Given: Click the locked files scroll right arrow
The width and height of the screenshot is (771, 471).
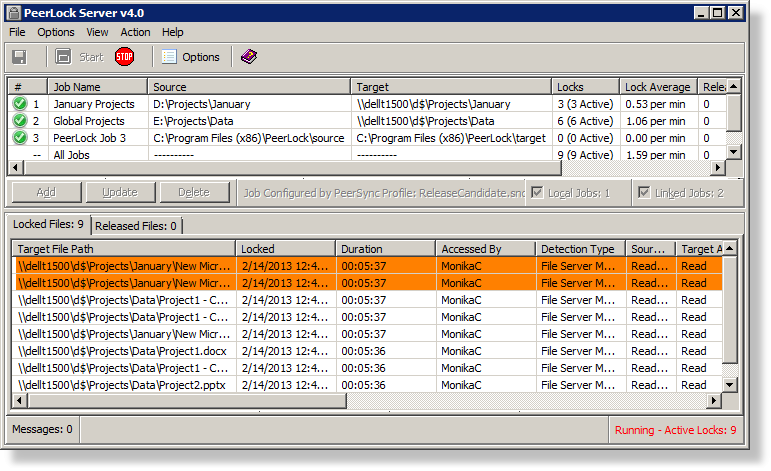Looking at the screenshot, I should click(x=714, y=401).
